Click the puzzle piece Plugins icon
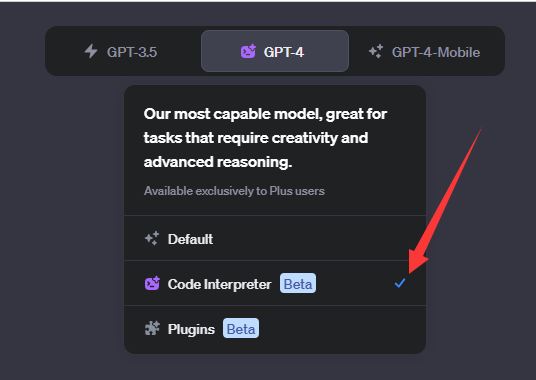This screenshot has width=536, height=380. pos(152,328)
